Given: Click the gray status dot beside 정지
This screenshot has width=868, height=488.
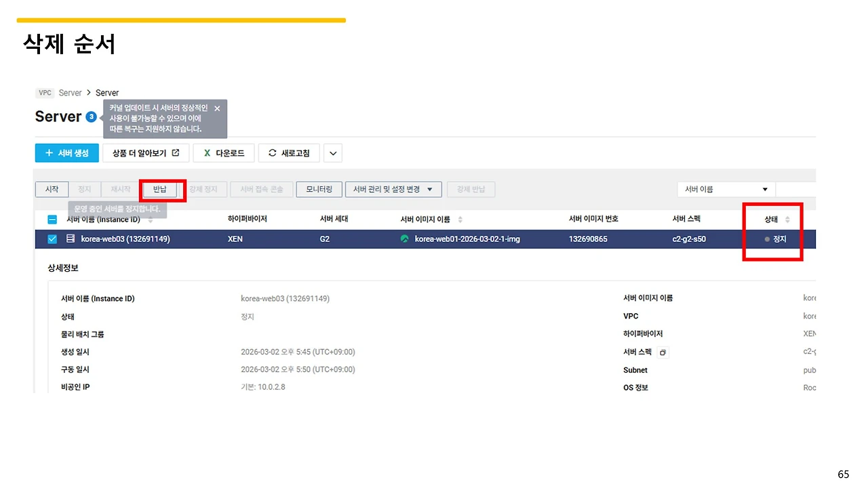Looking at the screenshot, I should coord(767,239).
